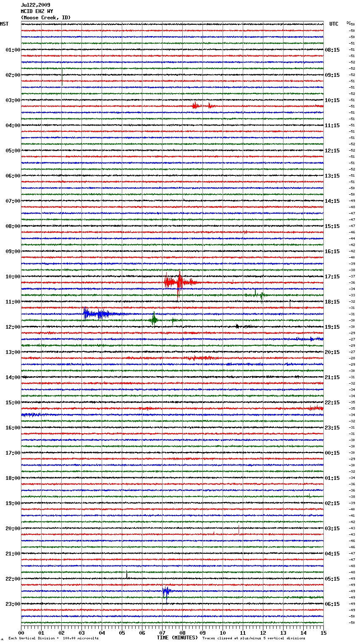The image size is (357, 644).
Task: Select the 07:00 MST row label
Action: click(x=13, y=201)
